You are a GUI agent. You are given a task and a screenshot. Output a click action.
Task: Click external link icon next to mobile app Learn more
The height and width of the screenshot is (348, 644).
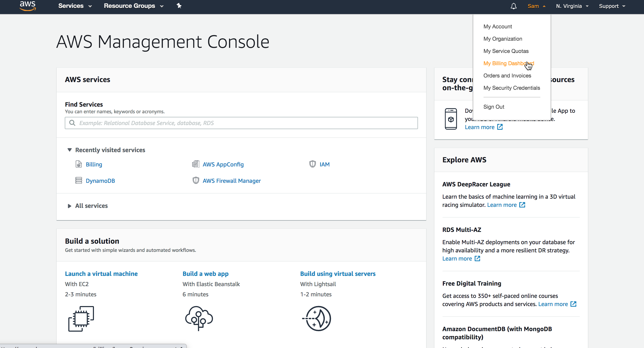click(x=500, y=127)
